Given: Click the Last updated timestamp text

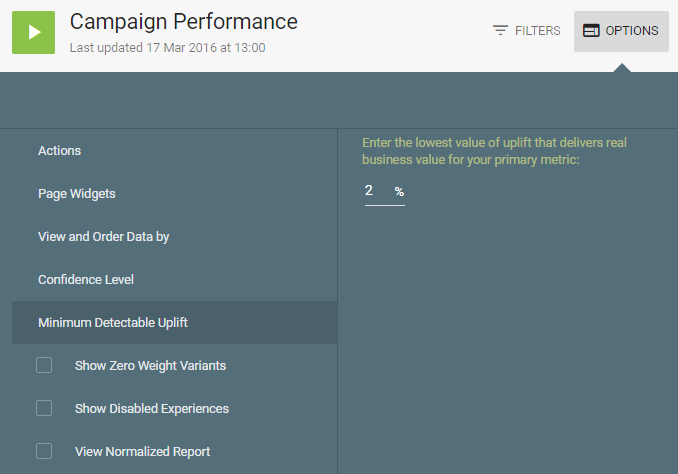Looking at the screenshot, I should click(168, 47).
